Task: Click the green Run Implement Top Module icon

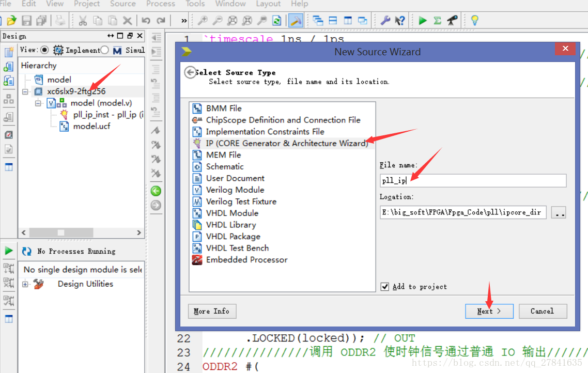Action: [423, 20]
